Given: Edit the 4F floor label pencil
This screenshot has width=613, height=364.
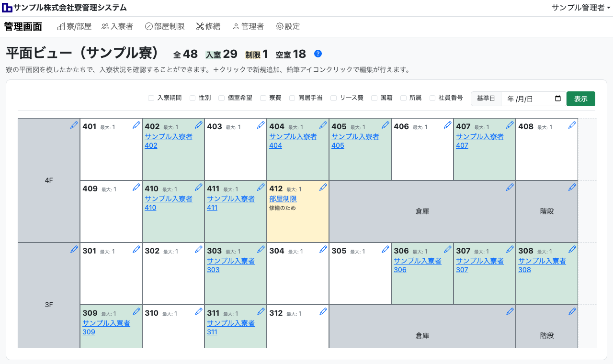Looking at the screenshot, I should [74, 125].
